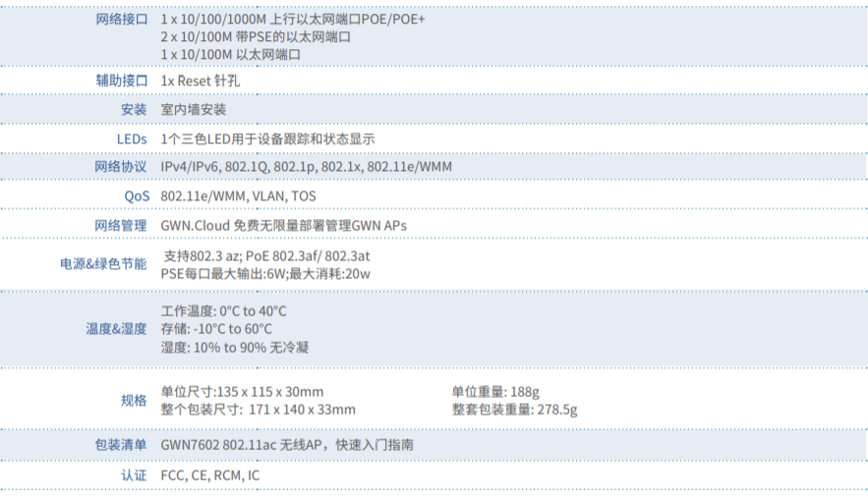This screenshot has height=499, width=868.
Task: Click the IPv4/IPv6 protocol list text
Action: 306,167
